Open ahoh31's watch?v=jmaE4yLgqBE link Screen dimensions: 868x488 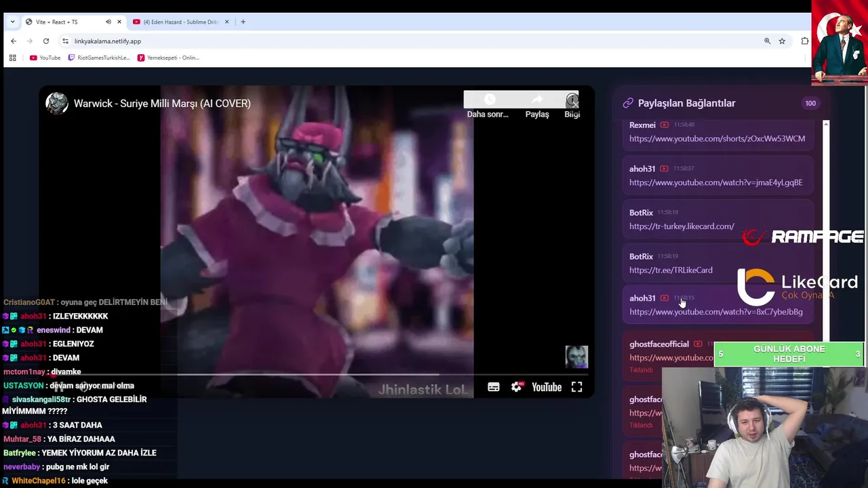[715, 182]
